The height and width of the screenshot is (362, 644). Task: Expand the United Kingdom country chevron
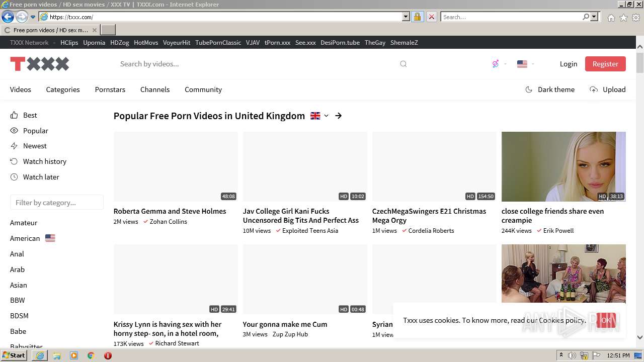[x=326, y=116]
